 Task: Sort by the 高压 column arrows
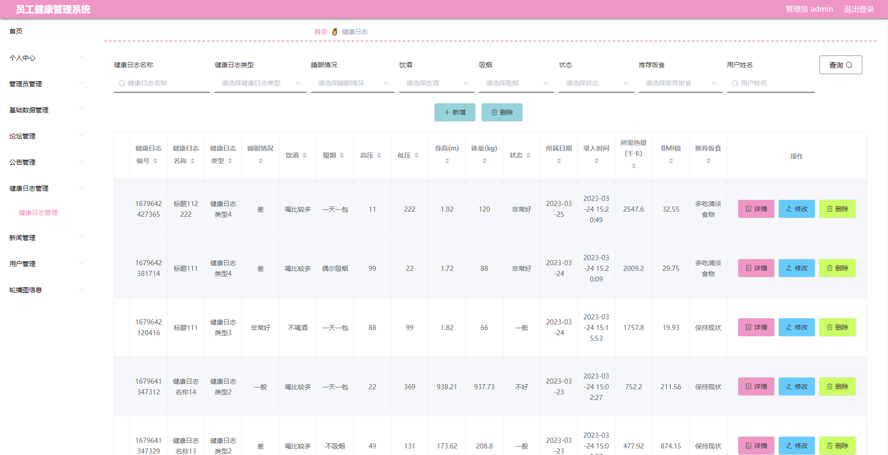(x=379, y=155)
